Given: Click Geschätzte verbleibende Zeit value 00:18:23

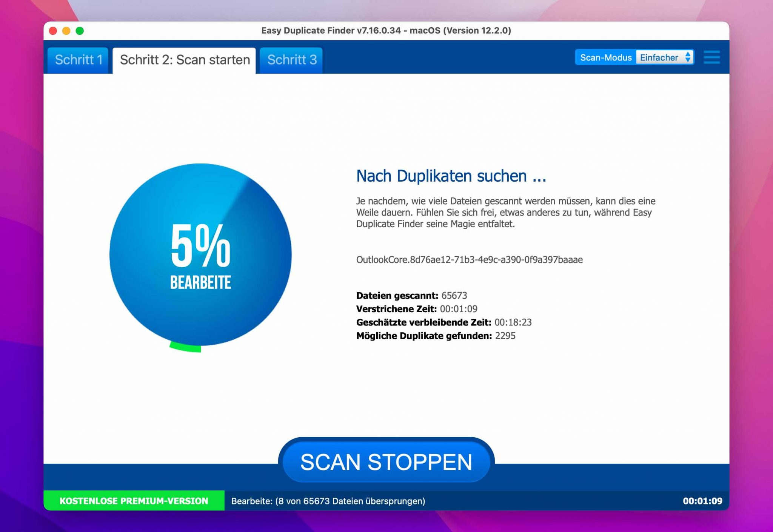Looking at the screenshot, I should coord(513,322).
